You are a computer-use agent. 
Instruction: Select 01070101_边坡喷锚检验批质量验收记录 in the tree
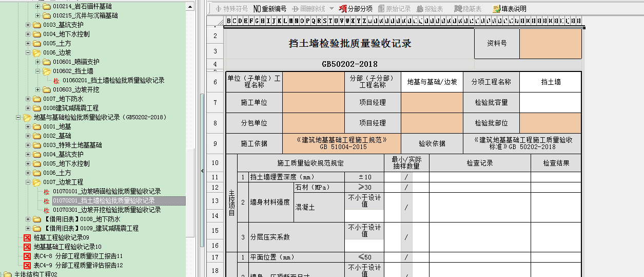point(107,192)
